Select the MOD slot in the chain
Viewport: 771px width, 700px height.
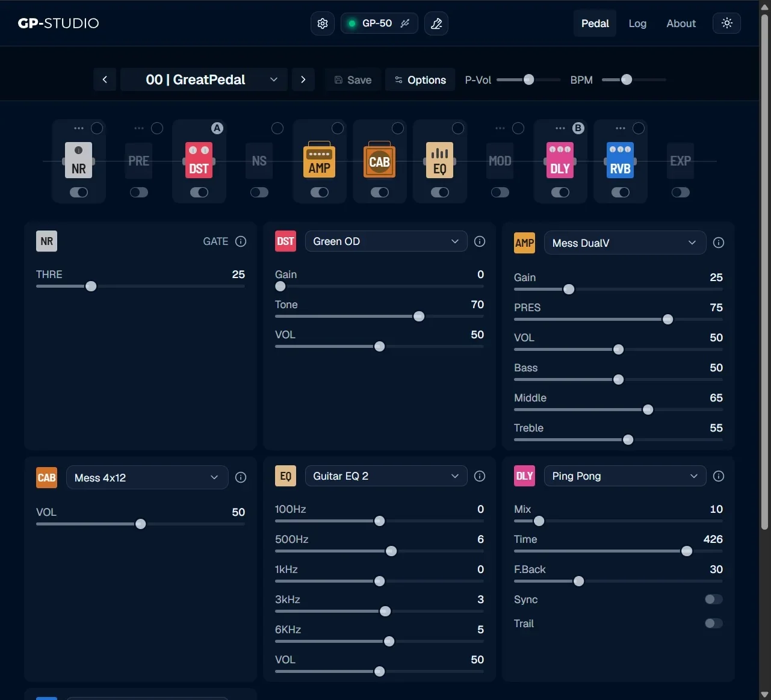(x=500, y=161)
